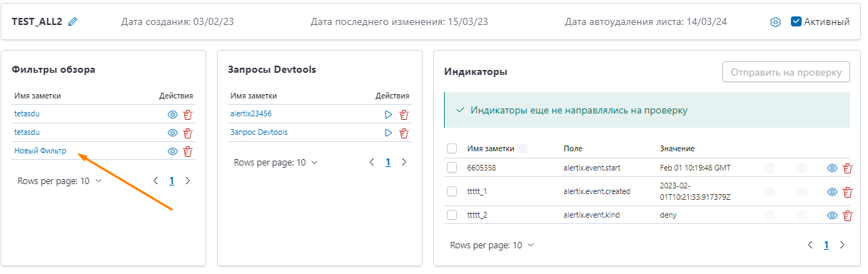Click the Дата создания: 03/02/23 text
Viewport: 868px width, 274px height.
pos(178,21)
